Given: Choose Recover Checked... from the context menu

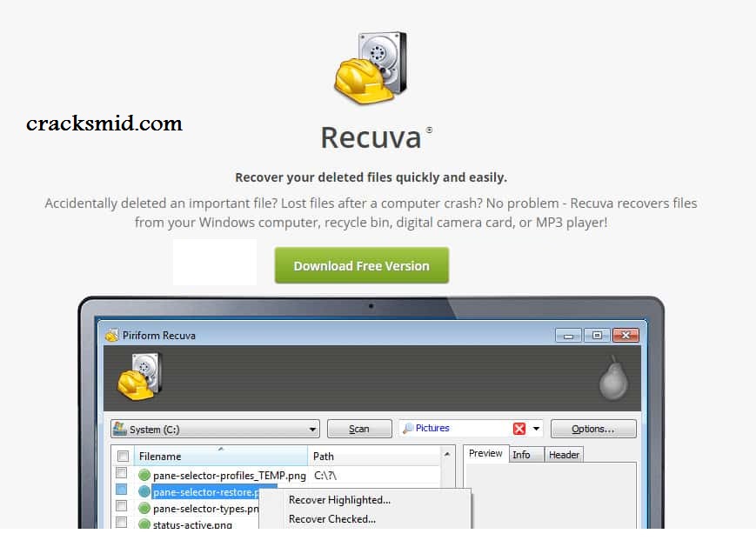Looking at the screenshot, I should coord(332,519).
